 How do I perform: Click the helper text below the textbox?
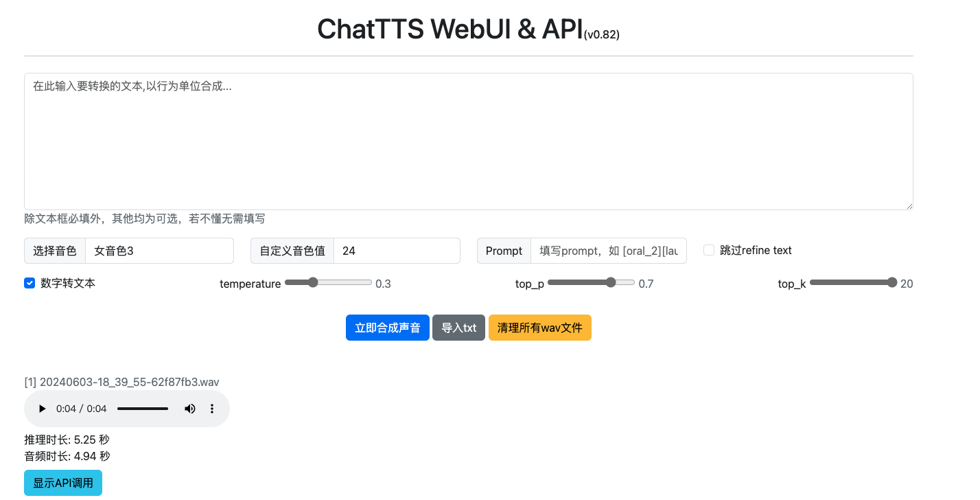(x=145, y=218)
